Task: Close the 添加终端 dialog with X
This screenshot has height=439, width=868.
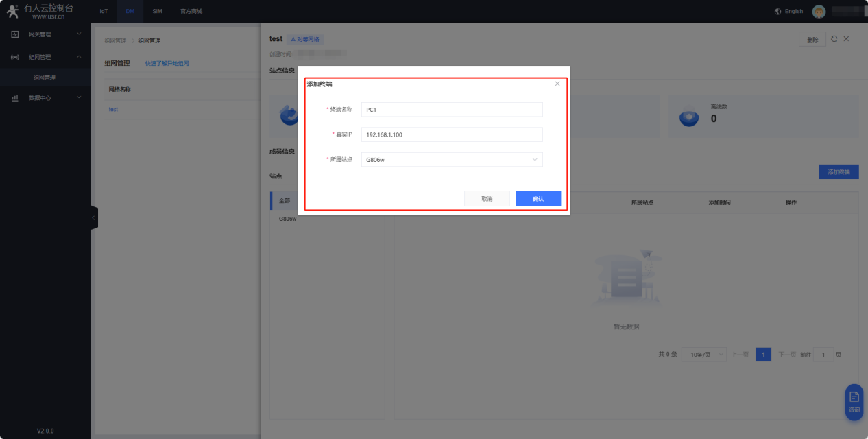Action: [x=557, y=84]
